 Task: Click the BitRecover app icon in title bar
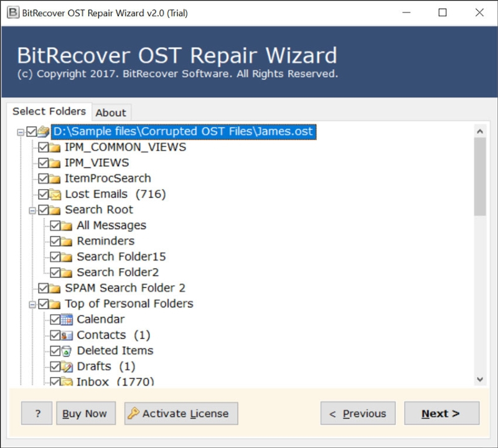coord(13,12)
